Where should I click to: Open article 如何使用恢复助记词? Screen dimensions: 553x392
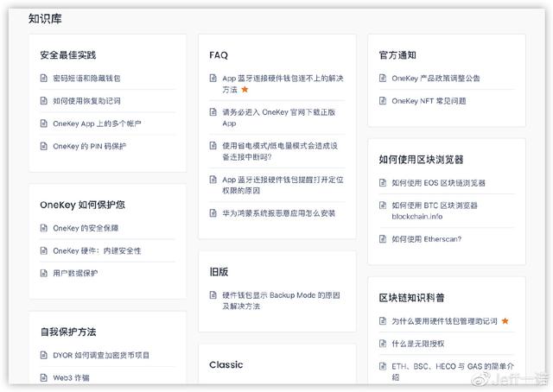[86, 101]
